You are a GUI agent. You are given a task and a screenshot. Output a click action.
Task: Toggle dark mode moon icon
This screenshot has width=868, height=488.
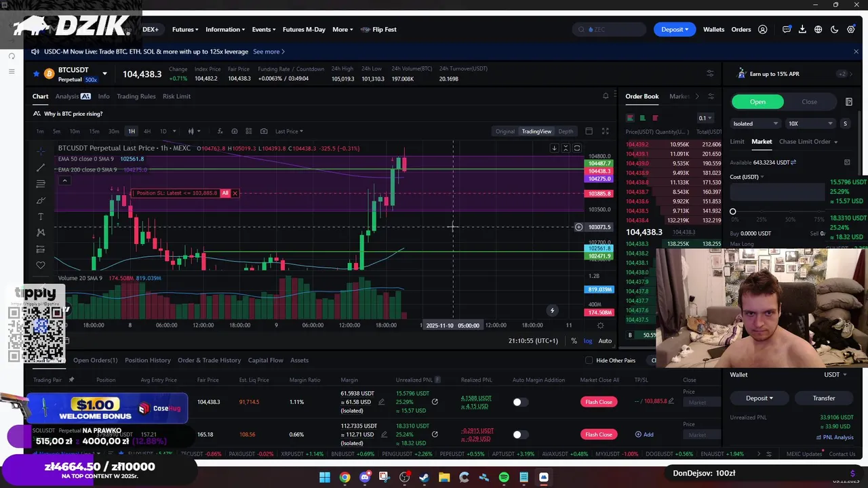834,29
